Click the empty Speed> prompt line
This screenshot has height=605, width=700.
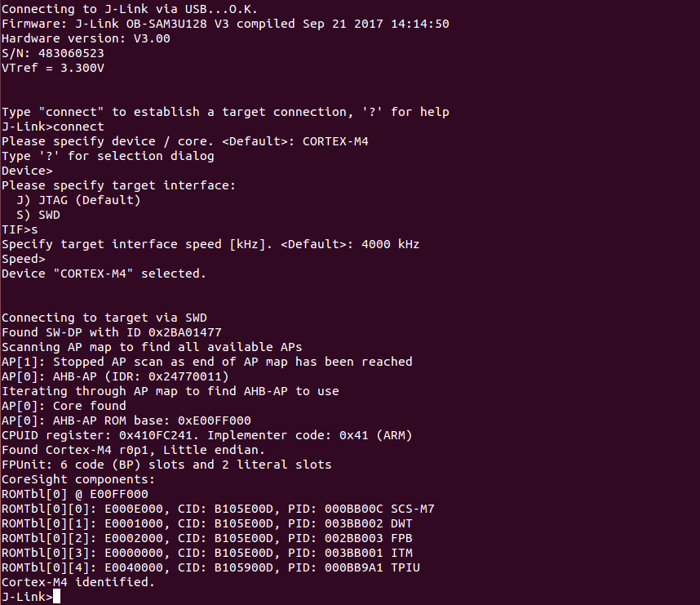[x=24, y=259]
